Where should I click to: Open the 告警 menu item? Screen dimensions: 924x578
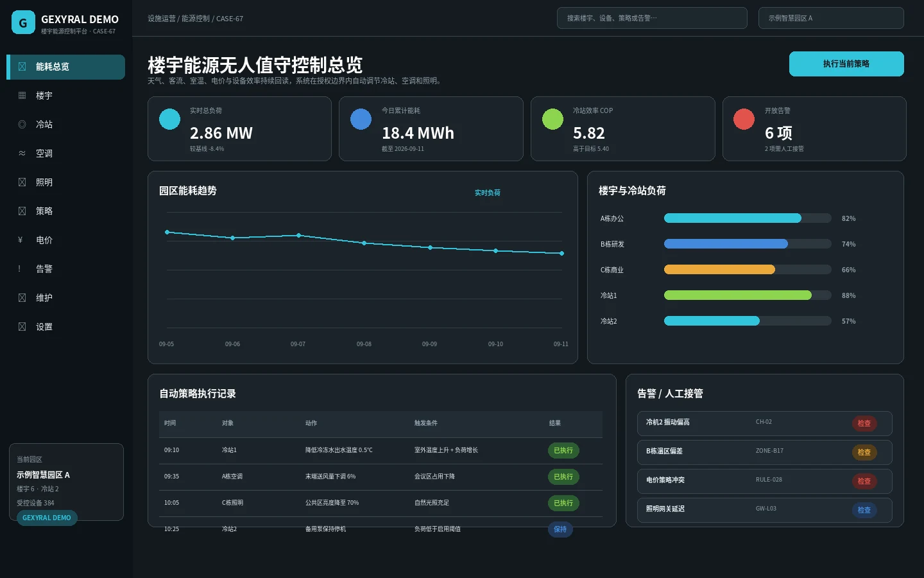pyautogui.click(x=65, y=269)
